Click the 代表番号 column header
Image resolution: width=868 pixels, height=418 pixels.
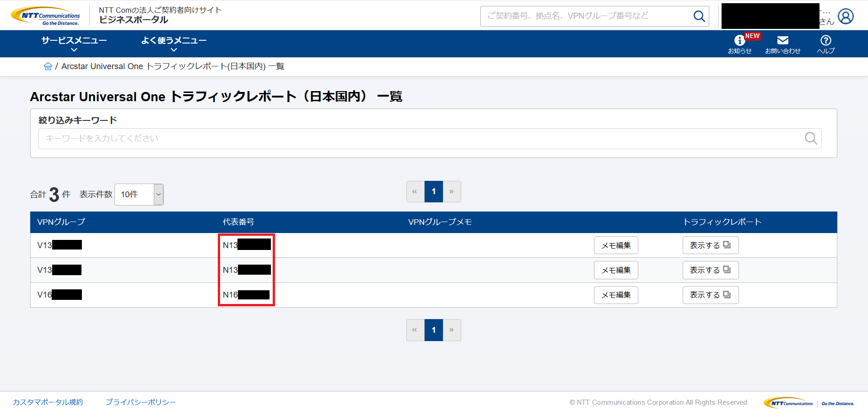[x=238, y=222]
